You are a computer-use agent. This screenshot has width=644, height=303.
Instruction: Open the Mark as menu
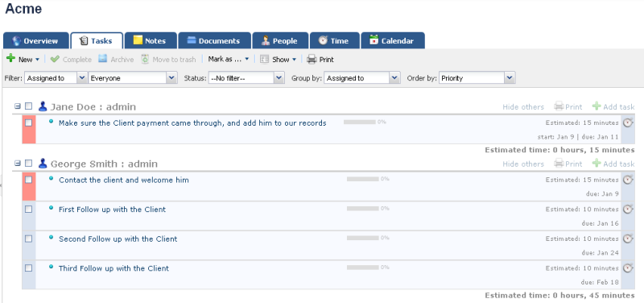coord(229,59)
